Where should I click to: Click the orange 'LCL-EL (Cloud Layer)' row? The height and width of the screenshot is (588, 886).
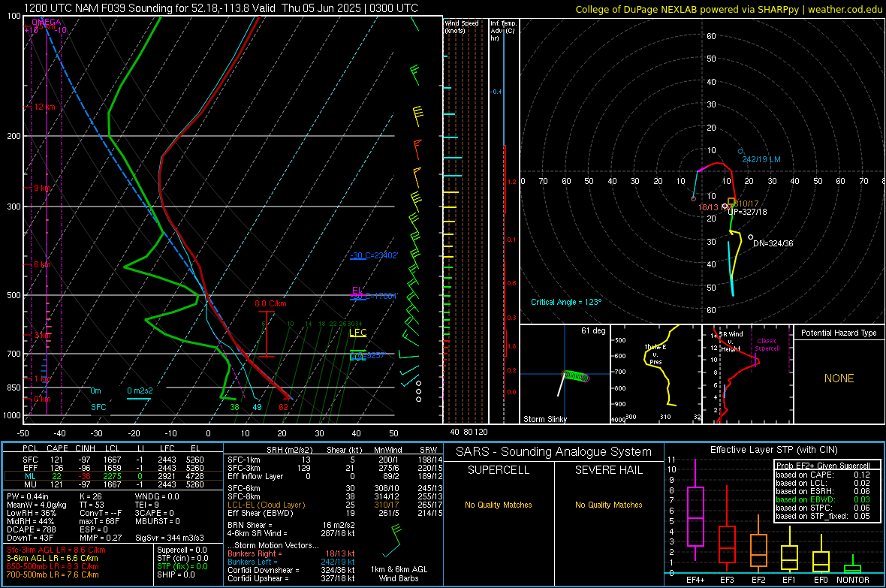[x=335, y=505]
